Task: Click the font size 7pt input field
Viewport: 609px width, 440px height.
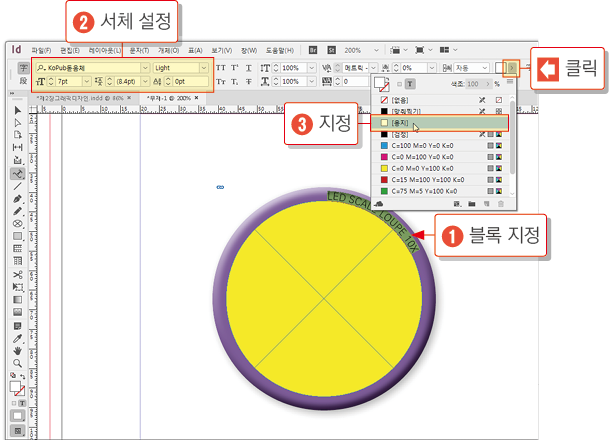Action: (x=69, y=82)
